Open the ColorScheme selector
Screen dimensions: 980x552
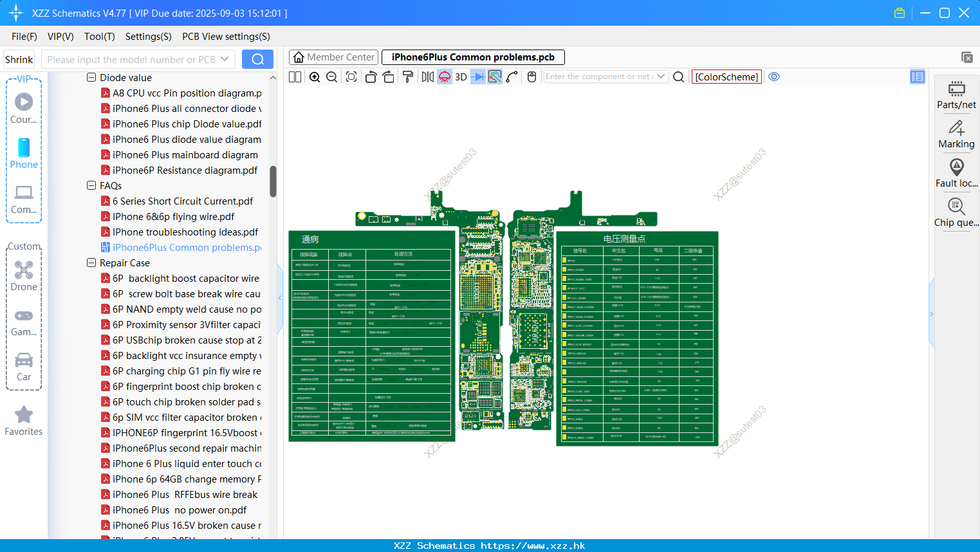click(726, 77)
